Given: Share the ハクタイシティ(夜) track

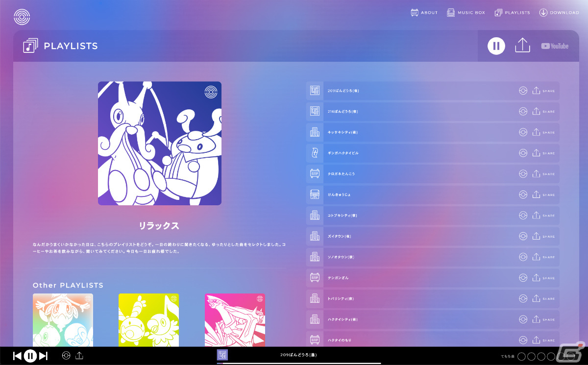Looking at the screenshot, I should tap(543, 320).
